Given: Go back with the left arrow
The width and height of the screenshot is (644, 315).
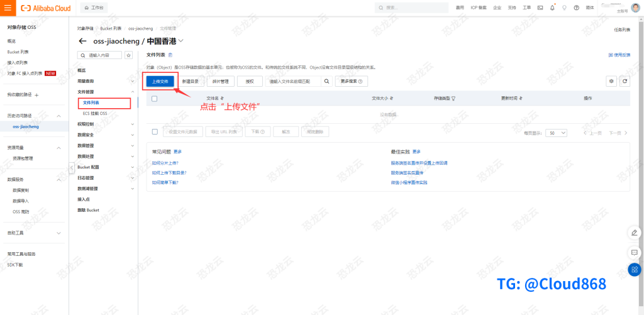Looking at the screenshot, I should point(82,41).
